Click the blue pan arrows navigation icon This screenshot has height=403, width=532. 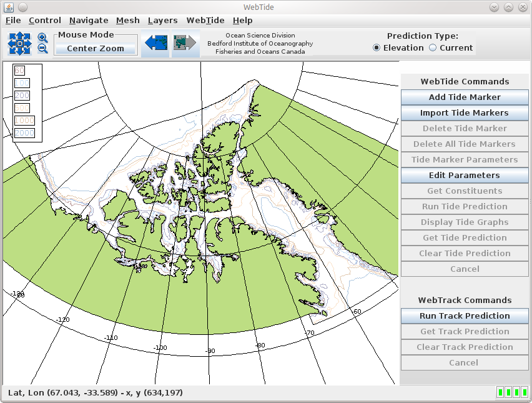tap(19, 43)
